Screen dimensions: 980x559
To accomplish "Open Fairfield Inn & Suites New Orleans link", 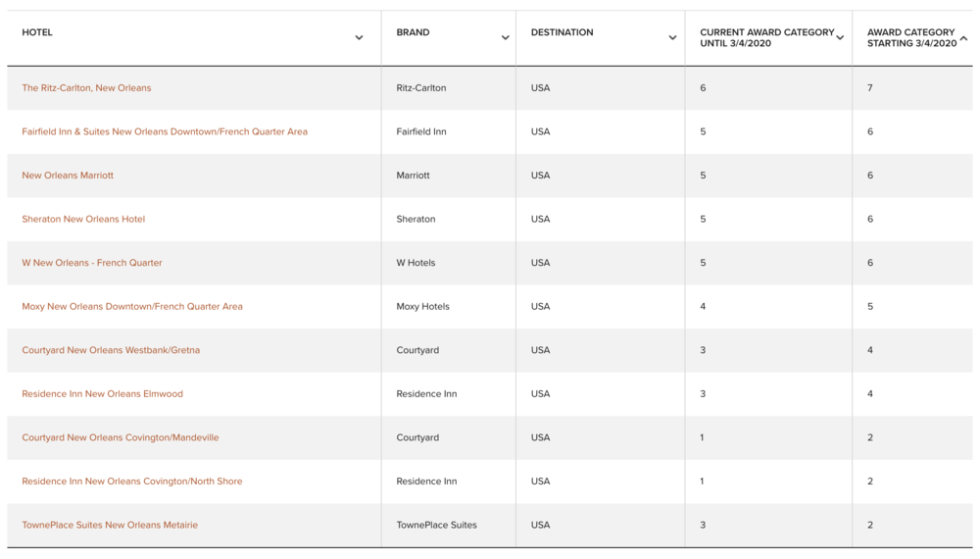I will pos(165,131).
